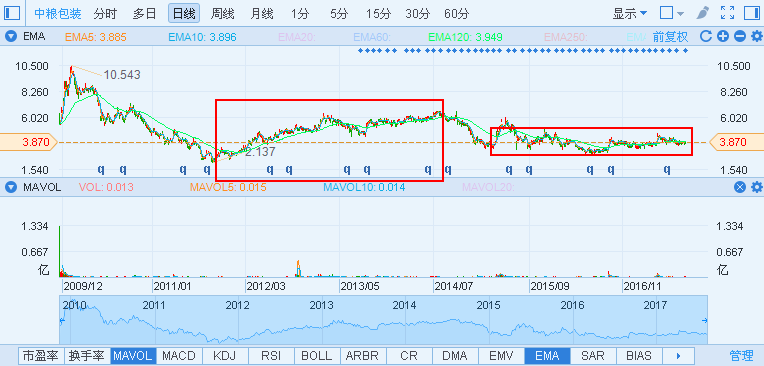Refresh the EMA chart
This screenshot has width=764, height=366.
pyautogui.click(x=706, y=36)
